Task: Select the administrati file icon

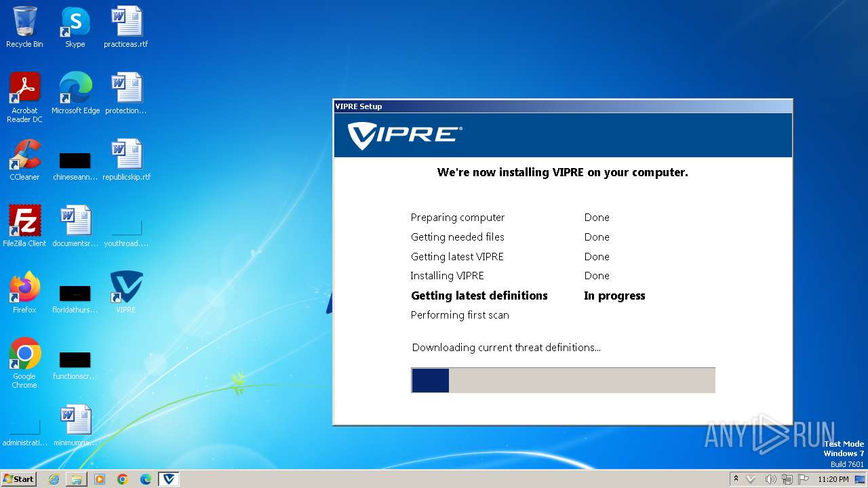Action: (x=24, y=432)
